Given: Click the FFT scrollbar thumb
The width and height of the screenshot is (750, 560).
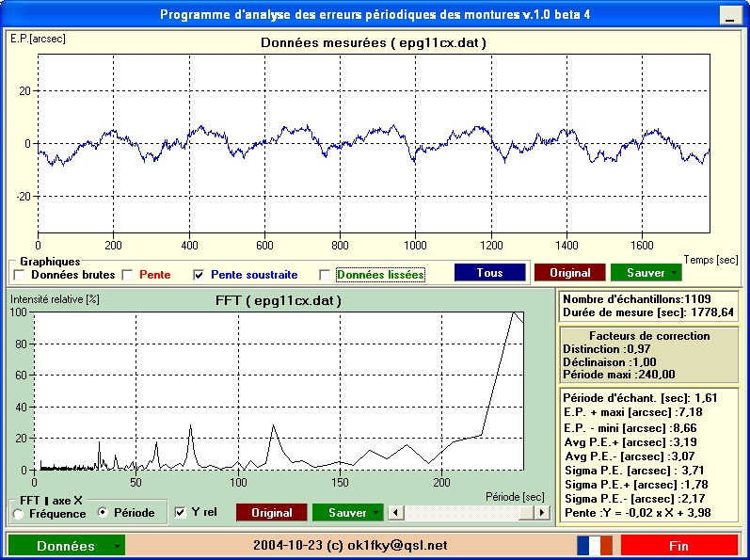Looking at the screenshot, I should tap(527, 513).
